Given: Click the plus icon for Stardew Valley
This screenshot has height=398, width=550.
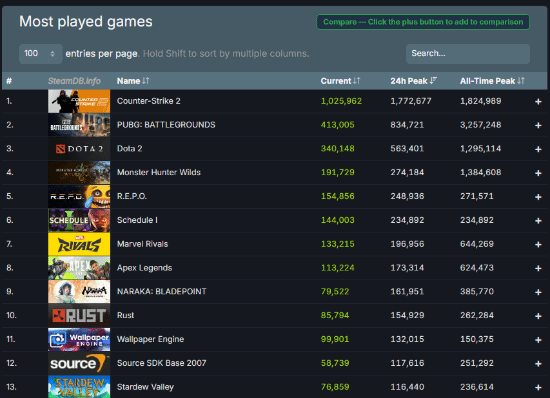Looking at the screenshot, I should [538, 387].
